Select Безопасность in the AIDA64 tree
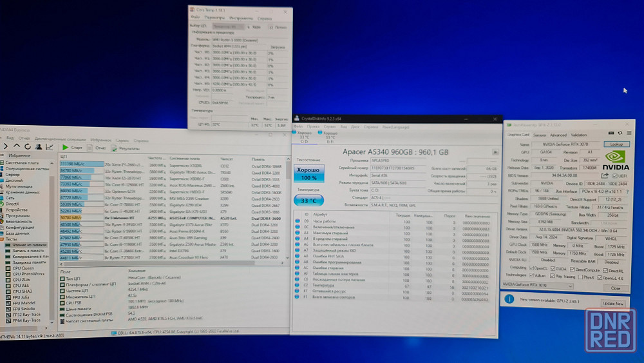The height and width of the screenshot is (363, 644). (x=19, y=221)
